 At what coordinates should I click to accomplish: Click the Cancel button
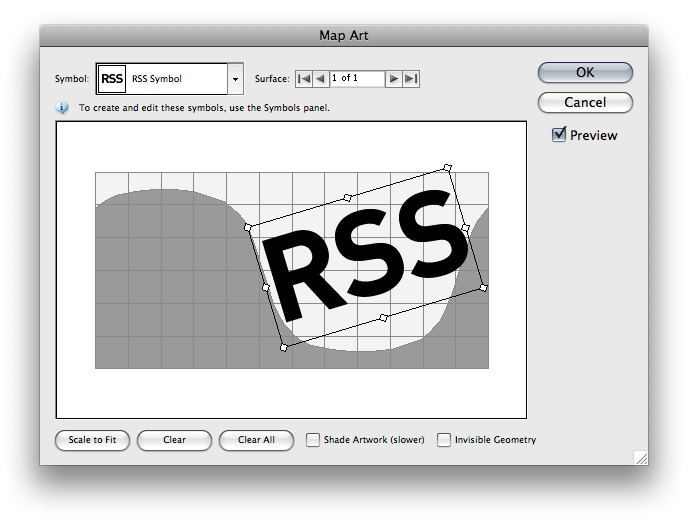pos(585,102)
